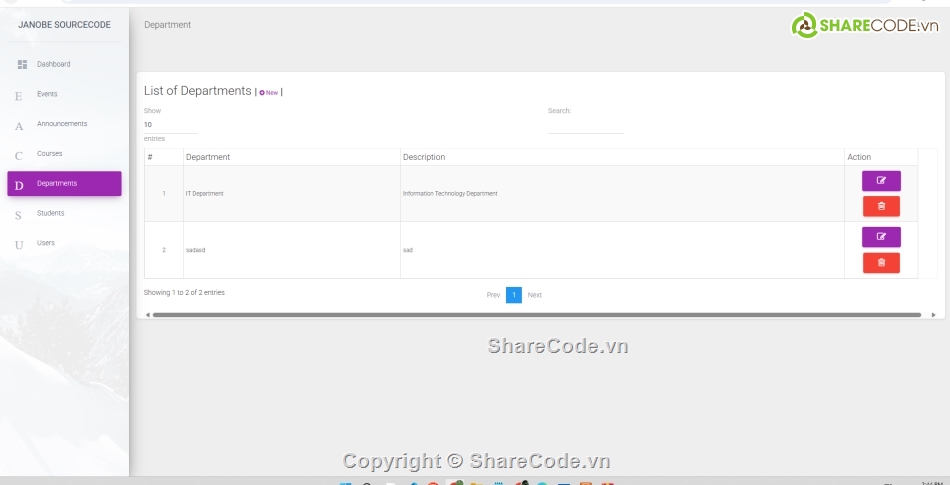
Task: Open the Dashboard sidebar icon
Action: click(22, 64)
